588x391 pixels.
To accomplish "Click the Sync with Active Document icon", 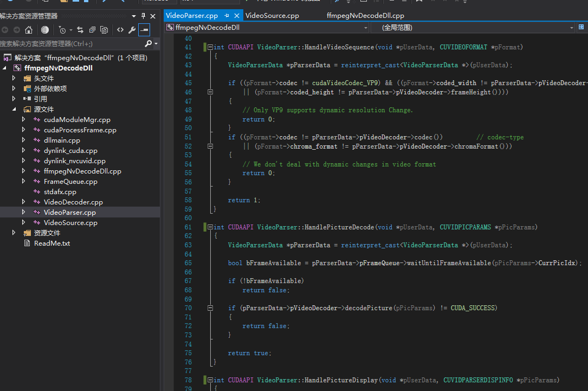I will pyautogui.click(x=80, y=30).
